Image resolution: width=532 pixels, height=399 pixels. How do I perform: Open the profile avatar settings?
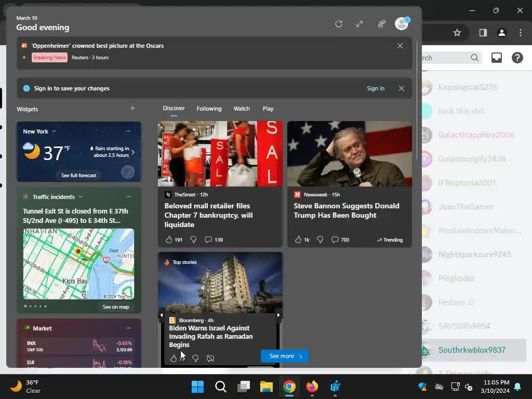point(402,23)
